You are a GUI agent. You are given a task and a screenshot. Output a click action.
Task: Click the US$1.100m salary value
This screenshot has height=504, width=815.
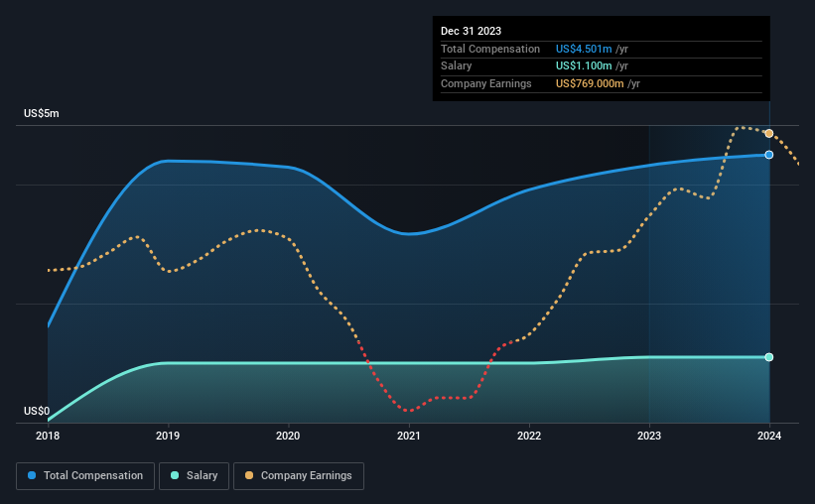click(x=584, y=66)
